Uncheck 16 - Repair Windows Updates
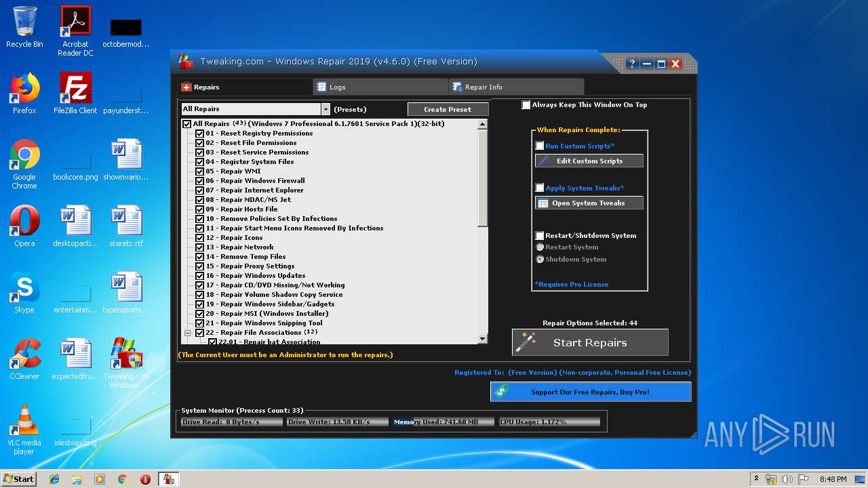This screenshot has height=488, width=868. click(x=199, y=276)
